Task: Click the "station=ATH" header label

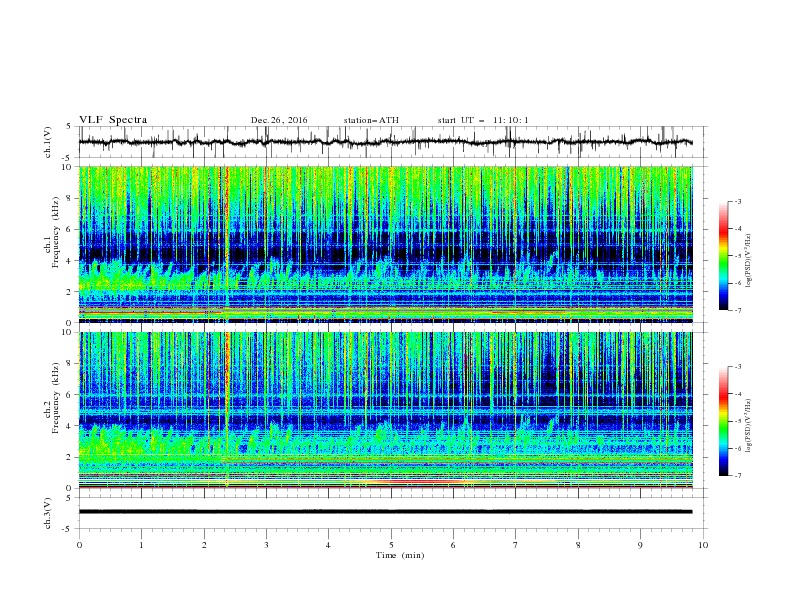Action: click(371, 120)
